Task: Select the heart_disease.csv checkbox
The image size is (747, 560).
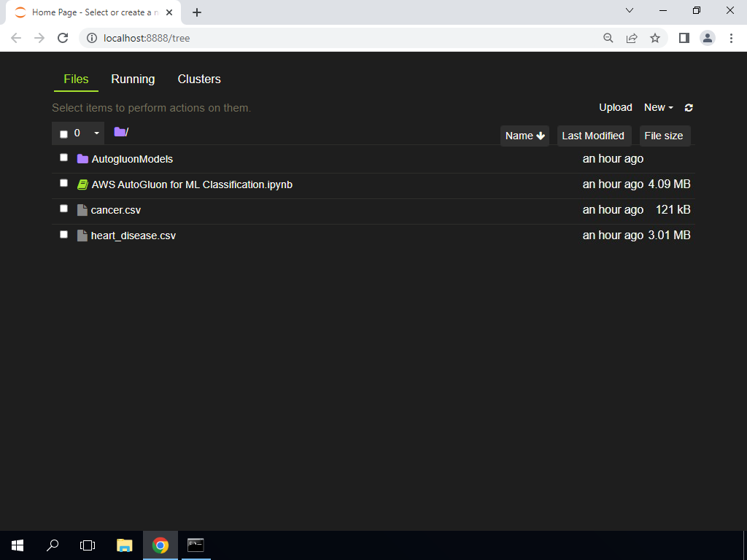Action: [64, 234]
